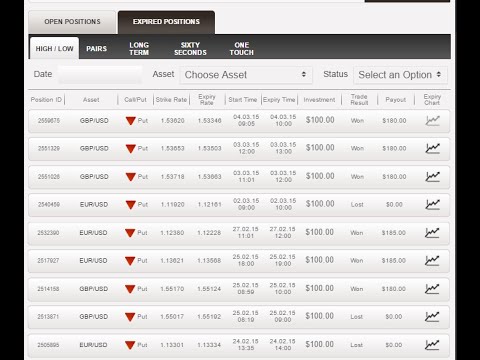Image resolution: width=480 pixels, height=360 pixels.
Task: Open expiry chart for position 2505895
Action: 432,345
